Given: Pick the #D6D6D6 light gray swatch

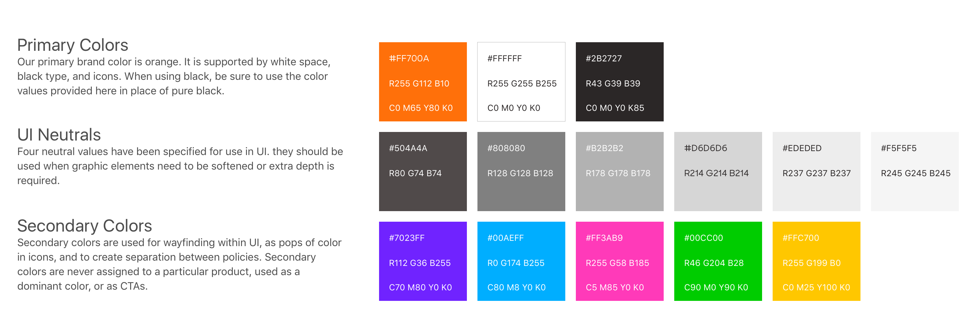Looking at the screenshot, I should tap(718, 172).
